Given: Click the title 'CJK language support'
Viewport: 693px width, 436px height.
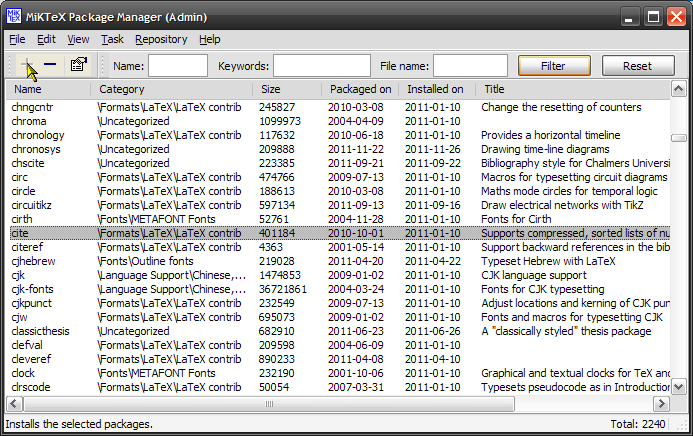Looking at the screenshot, I should tap(534, 275).
